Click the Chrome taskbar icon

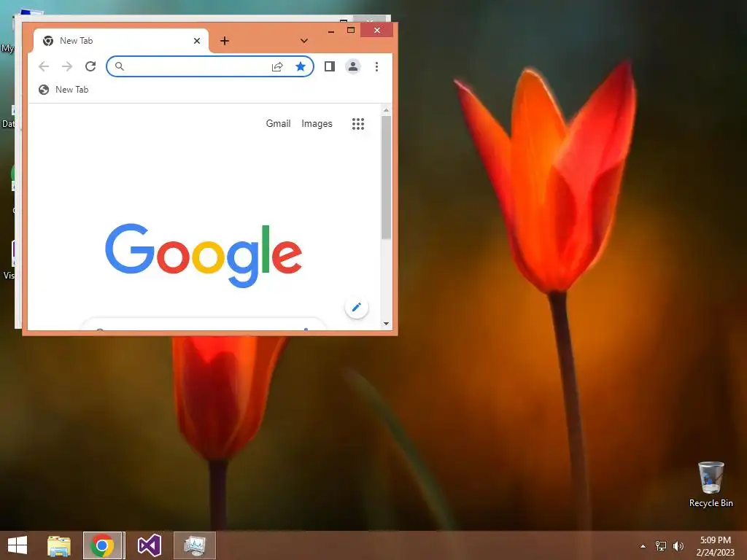tap(102, 545)
